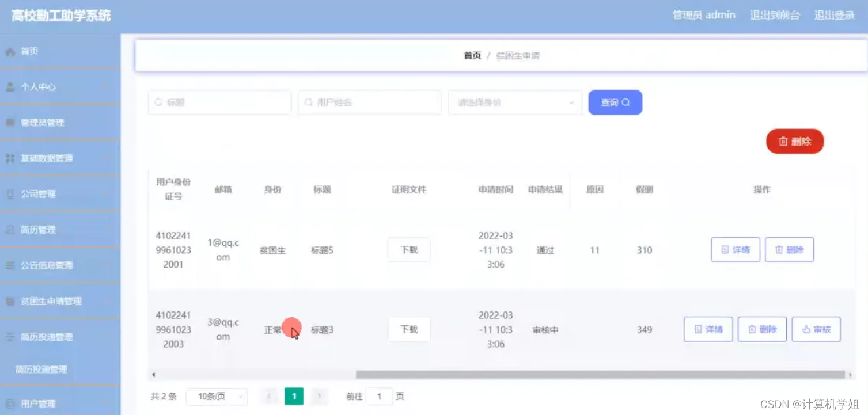Click the 证明文件 column header
This screenshot has width=868, height=415.
tap(409, 189)
